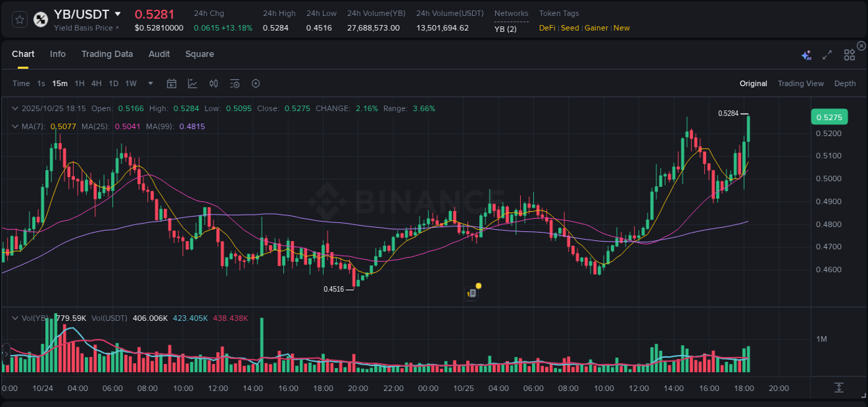The image size is (868, 407).
Task: Select the 1D timeframe
Action: point(112,83)
